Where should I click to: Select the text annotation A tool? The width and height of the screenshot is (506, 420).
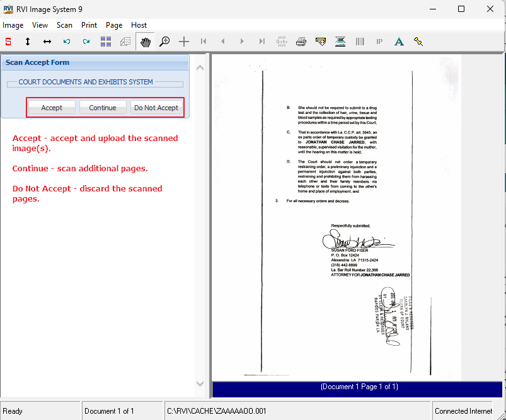coord(399,42)
